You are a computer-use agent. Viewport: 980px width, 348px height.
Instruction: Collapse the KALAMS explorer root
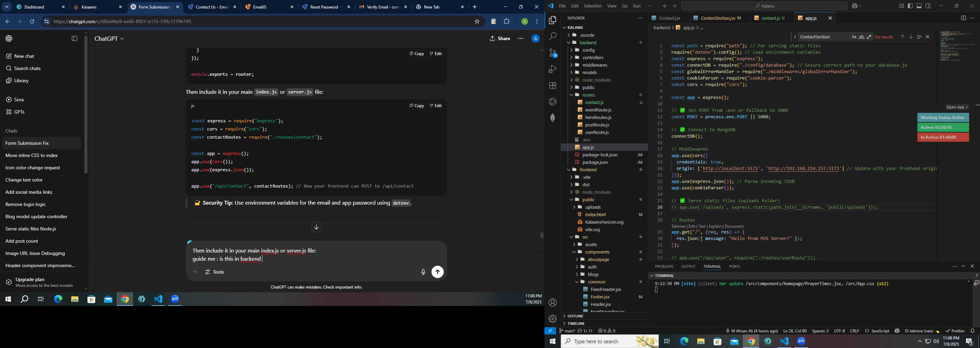pos(604,27)
